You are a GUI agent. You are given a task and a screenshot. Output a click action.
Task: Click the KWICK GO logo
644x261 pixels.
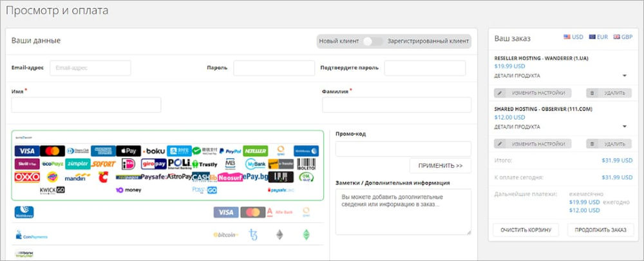click(x=52, y=190)
